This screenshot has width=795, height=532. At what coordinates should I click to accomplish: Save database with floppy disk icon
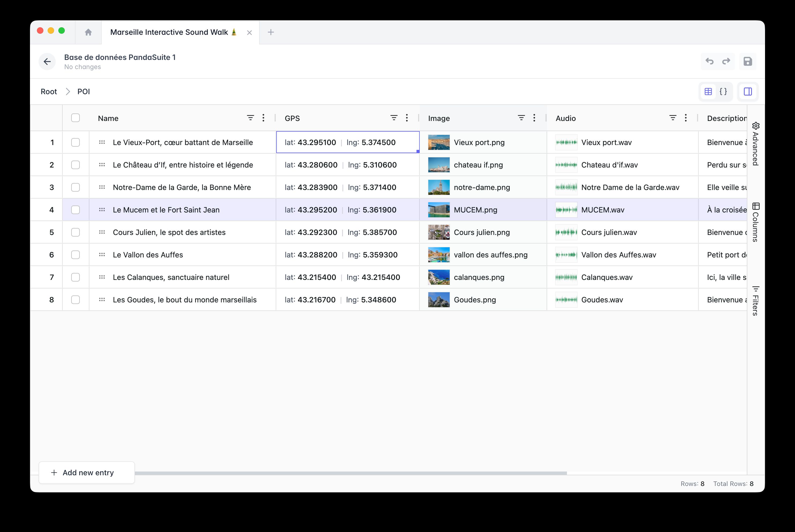(748, 61)
